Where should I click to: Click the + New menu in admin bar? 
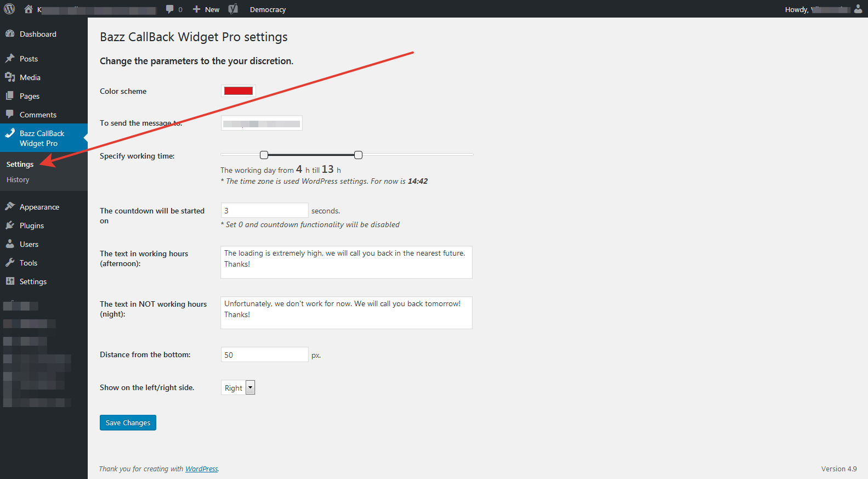click(206, 9)
